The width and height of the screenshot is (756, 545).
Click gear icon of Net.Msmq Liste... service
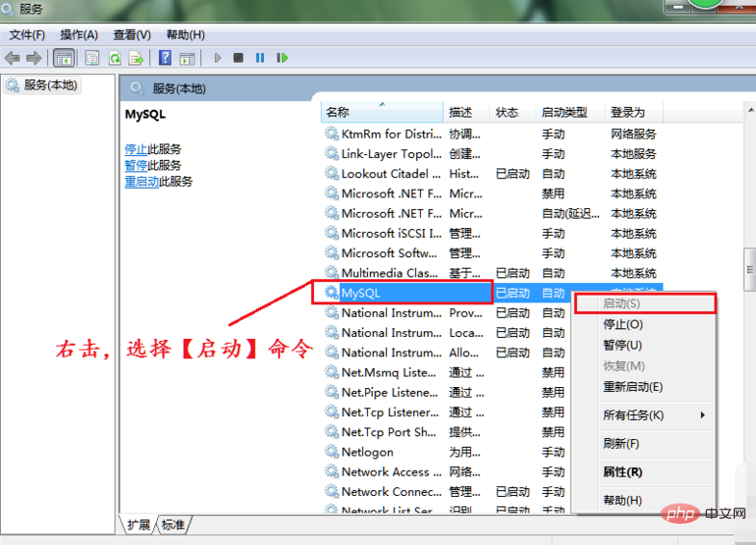click(331, 372)
